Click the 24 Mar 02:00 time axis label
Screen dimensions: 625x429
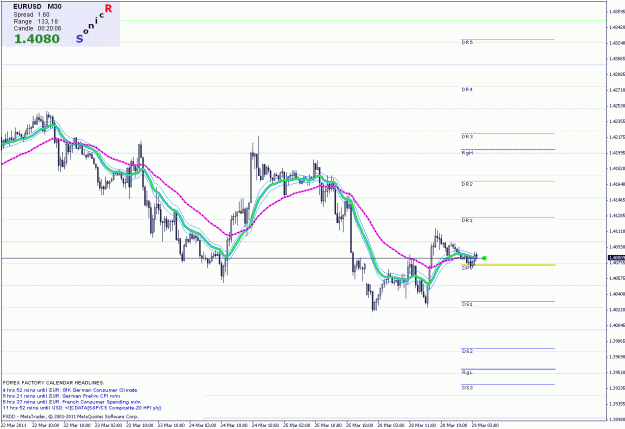click(202, 425)
